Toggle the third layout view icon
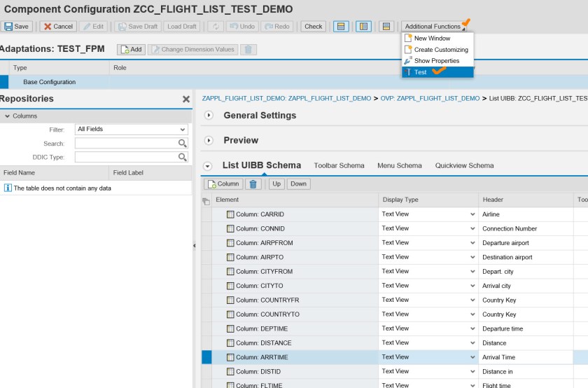This screenshot has height=388, width=588. click(x=386, y=27)
